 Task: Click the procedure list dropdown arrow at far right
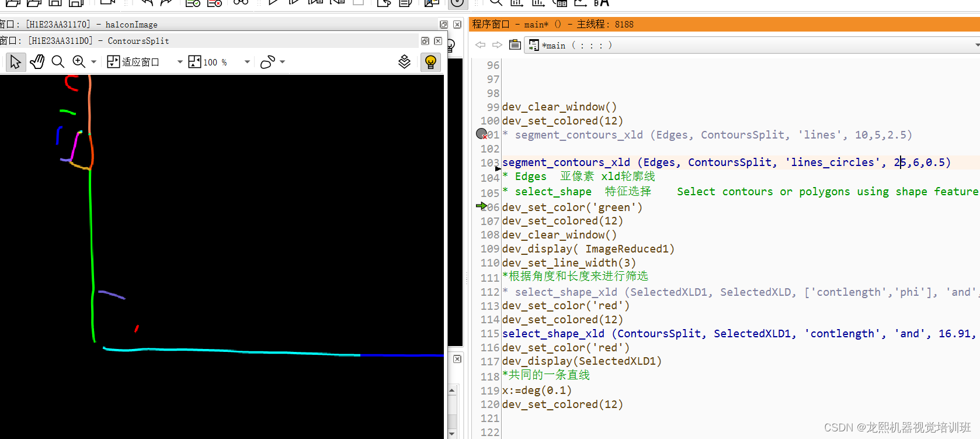click(x=976, y=45)
